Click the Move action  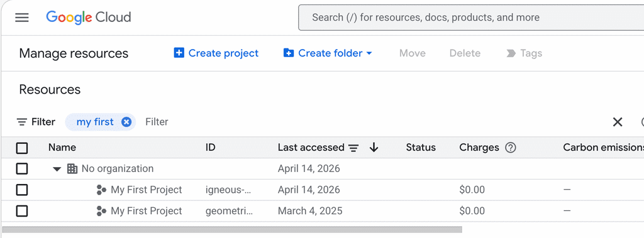(x=413, y=53)
